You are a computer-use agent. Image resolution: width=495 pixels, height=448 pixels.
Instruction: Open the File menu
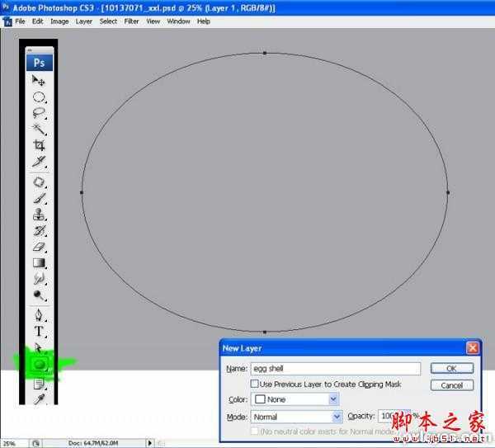coord(20,21)
